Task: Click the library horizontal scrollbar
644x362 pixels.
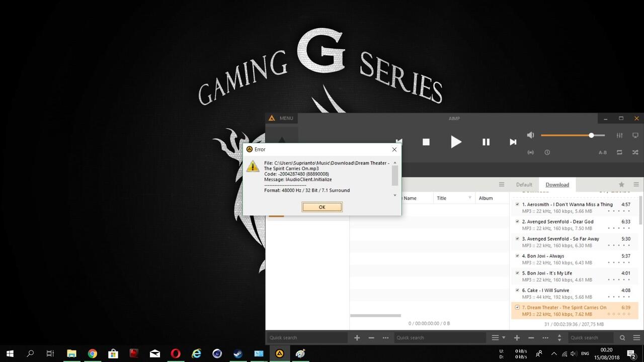Action: (x=375, y=316)
